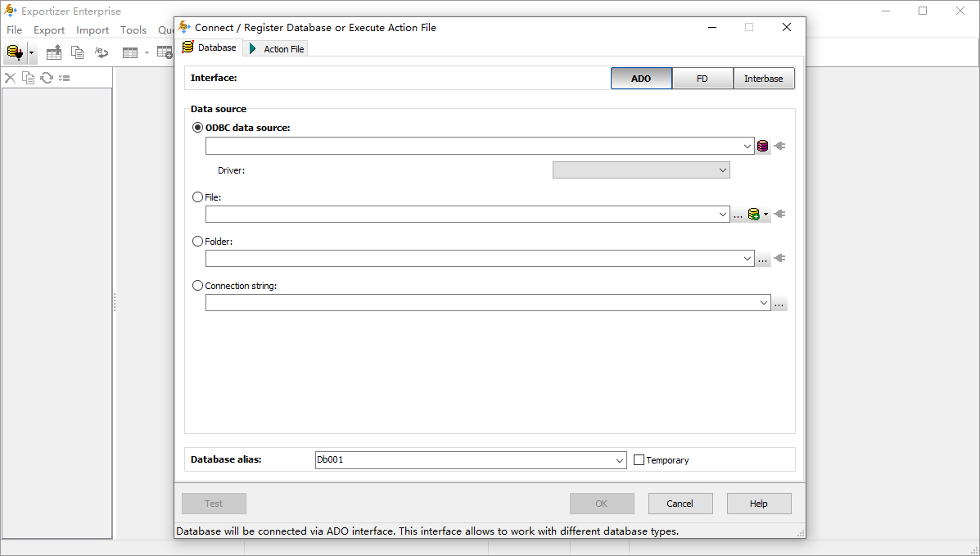This screenshot has height=556, width=980.
Task: Open the Connect Database arrow menu
Action: pos(31,54)
